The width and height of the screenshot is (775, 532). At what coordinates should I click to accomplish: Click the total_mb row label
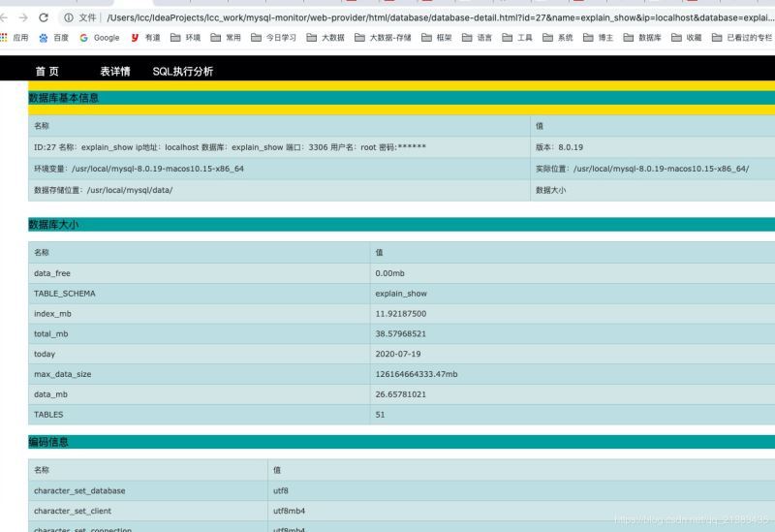[x=51, y=333]
